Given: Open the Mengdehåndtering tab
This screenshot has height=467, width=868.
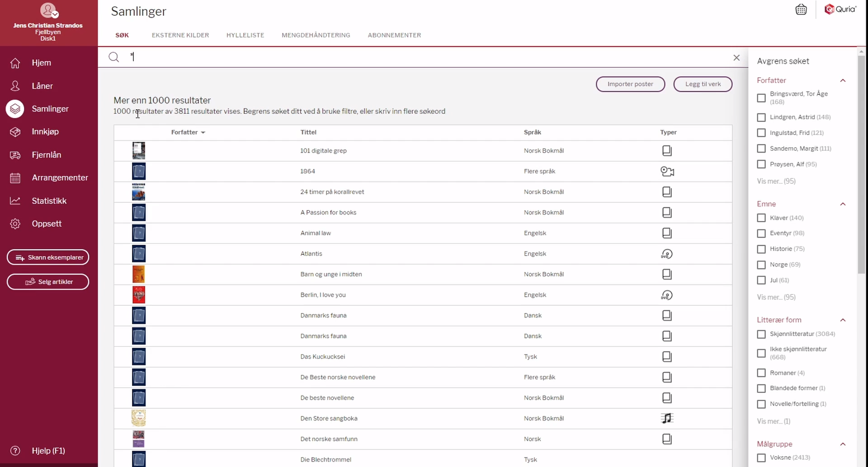Looking at the screenshot, I should pos(316,35).
